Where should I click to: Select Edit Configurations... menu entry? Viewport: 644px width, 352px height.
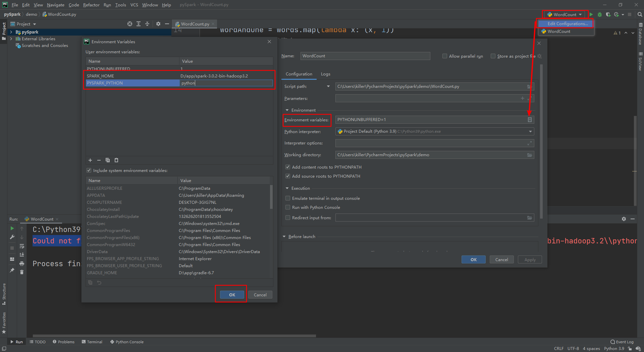(566, 24)
